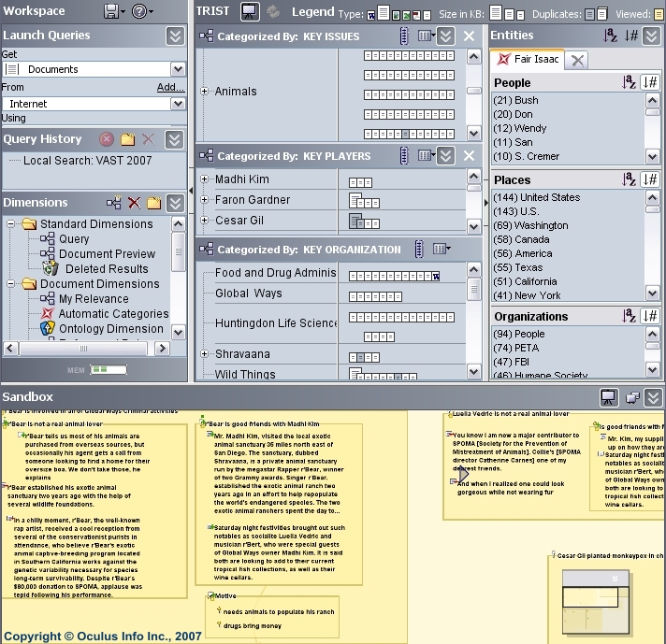Viewport: 666px width, 644px height.
Task: Expand the Madhi Kim player row
Action: 205,179
